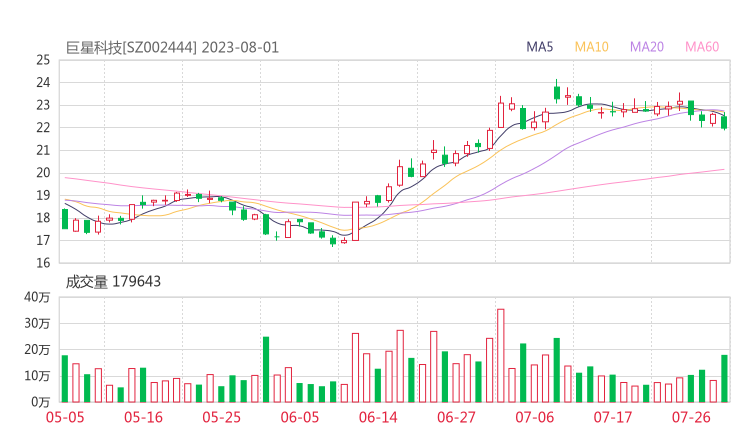The image size is (740, 440).
Task: Click the 40万 volume axis label
Action: [x=37, y=297]
